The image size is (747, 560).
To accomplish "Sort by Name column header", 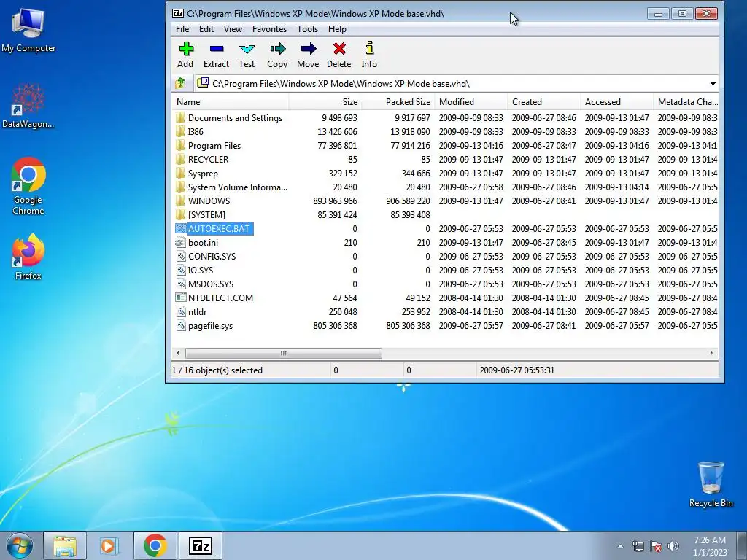I will (x=231, y=102).
